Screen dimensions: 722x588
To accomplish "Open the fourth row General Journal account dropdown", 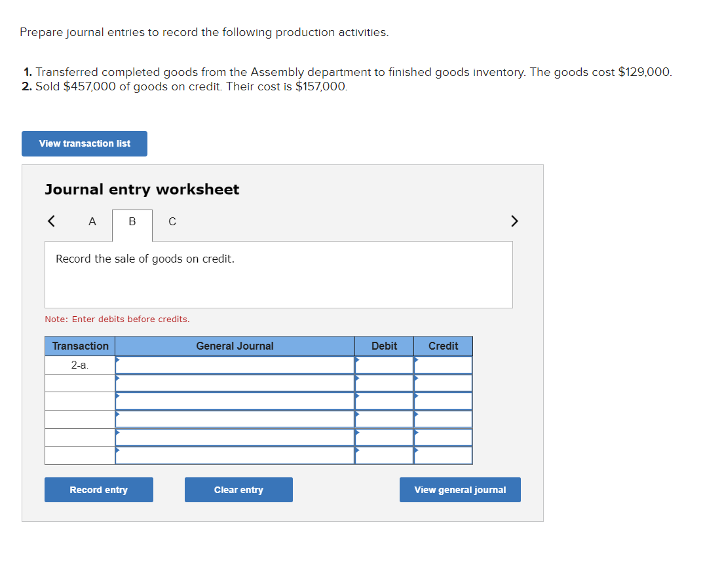I will coord(235,419).
